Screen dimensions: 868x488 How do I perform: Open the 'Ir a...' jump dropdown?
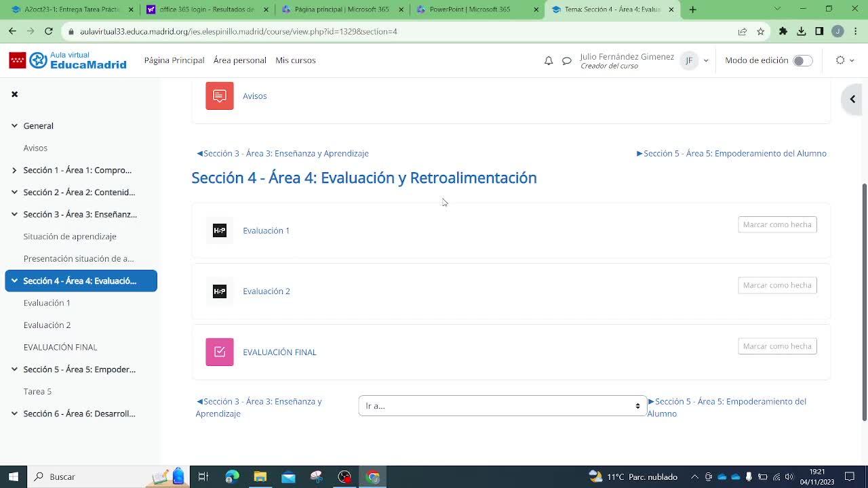click(502, 406)
